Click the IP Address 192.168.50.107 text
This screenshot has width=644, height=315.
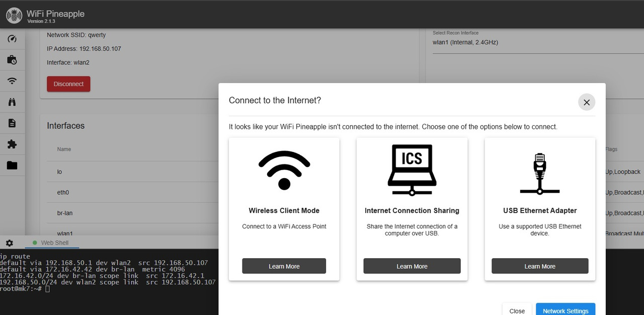pyautogui.click(x=84, y=49)
